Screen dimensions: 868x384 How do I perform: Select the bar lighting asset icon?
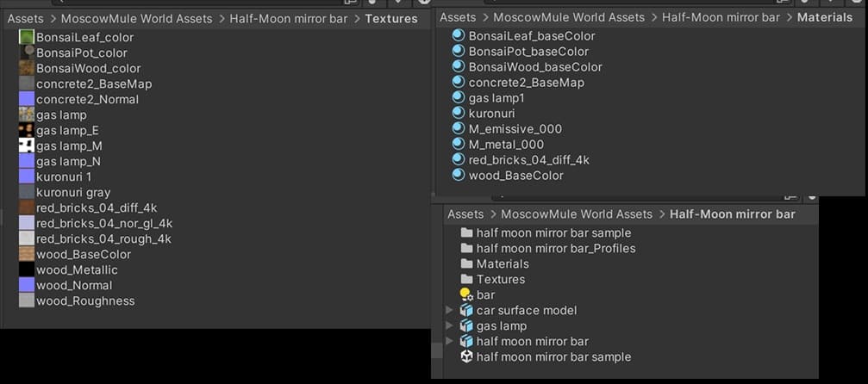pos(466,294)
